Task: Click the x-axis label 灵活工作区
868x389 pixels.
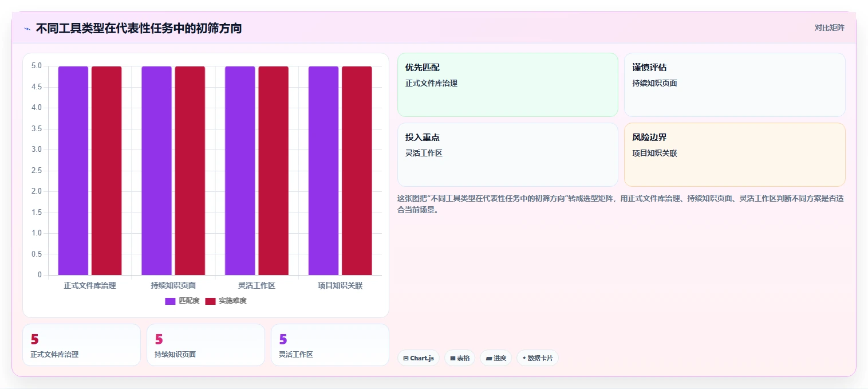Action: [257, 285]
